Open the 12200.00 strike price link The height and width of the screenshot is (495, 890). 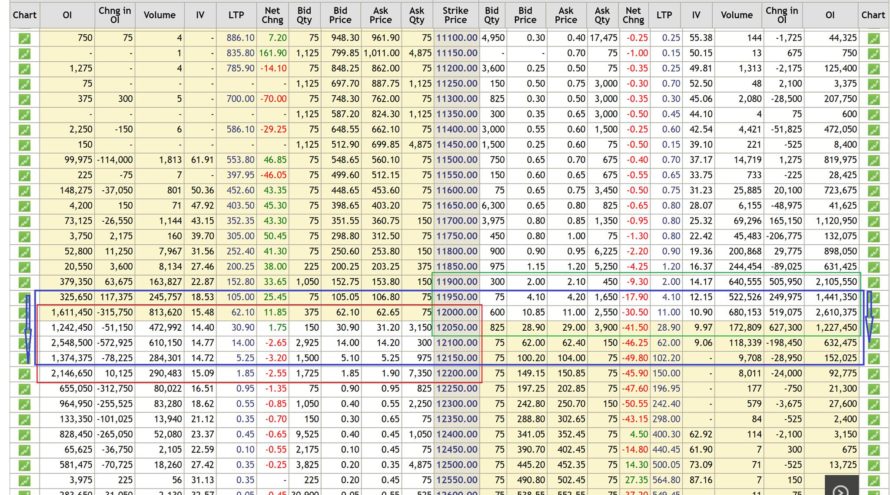pos(456,374)
